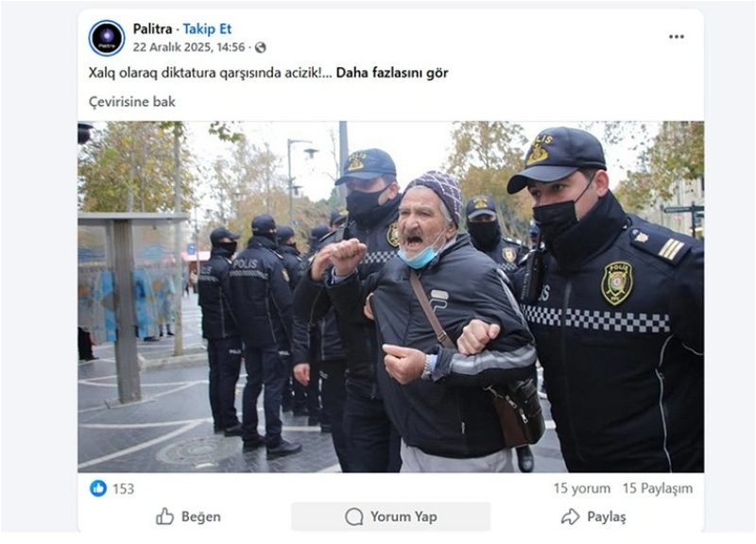
Task: Click the Beğen label to like
Action: (x=201, y=517)
